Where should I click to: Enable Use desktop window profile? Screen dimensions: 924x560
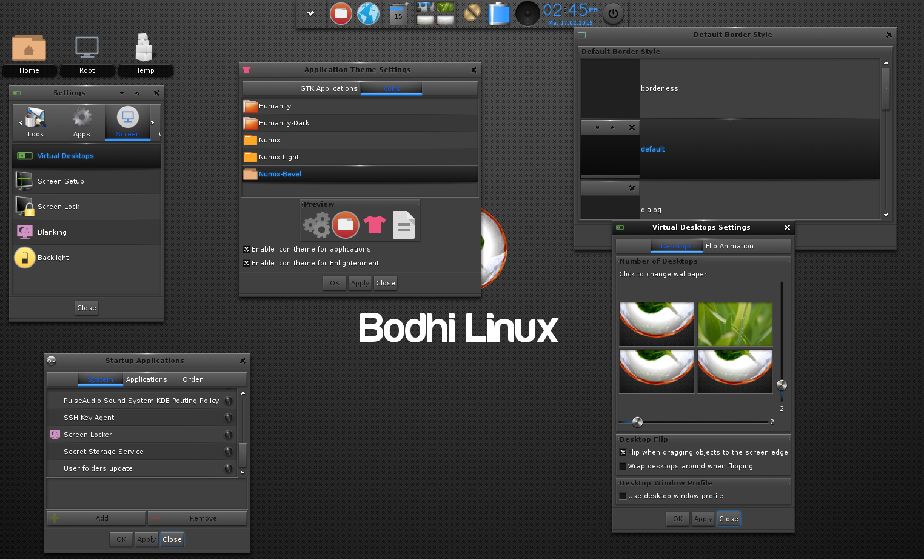(623, 496)
